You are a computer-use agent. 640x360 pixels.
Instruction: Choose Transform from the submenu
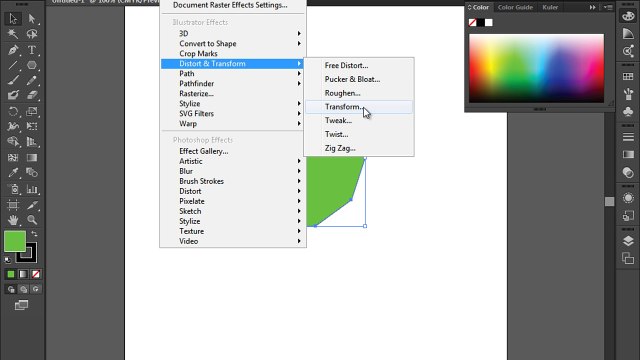pos(359,107)
